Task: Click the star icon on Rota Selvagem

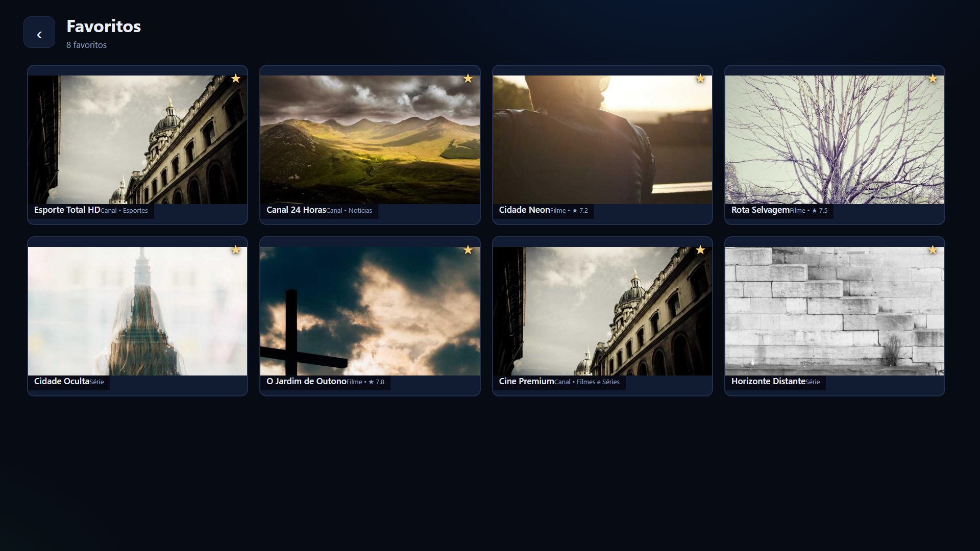Action: coord(933,79)
